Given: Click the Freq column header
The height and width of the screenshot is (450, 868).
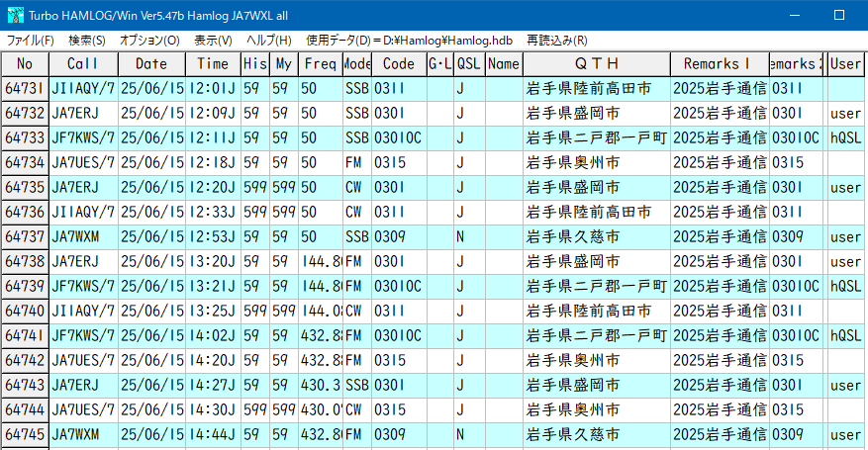Looking at the screenshot, I should (x=320, y=63).
